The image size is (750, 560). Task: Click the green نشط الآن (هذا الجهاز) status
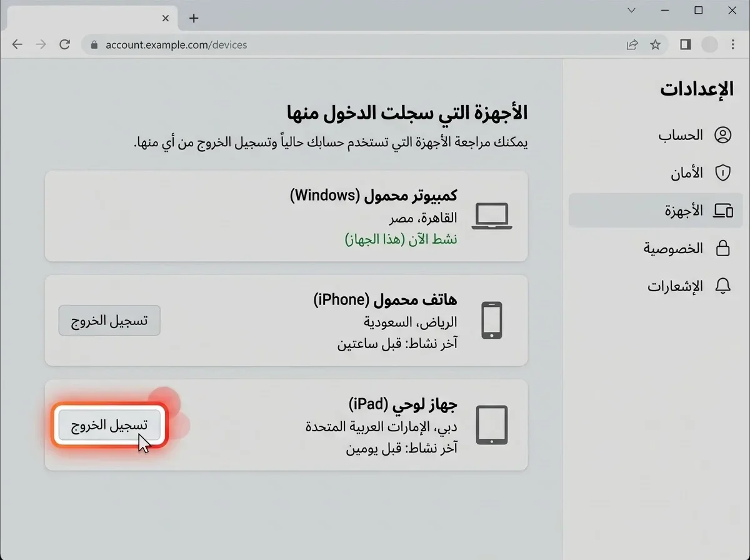coord(401,239)
